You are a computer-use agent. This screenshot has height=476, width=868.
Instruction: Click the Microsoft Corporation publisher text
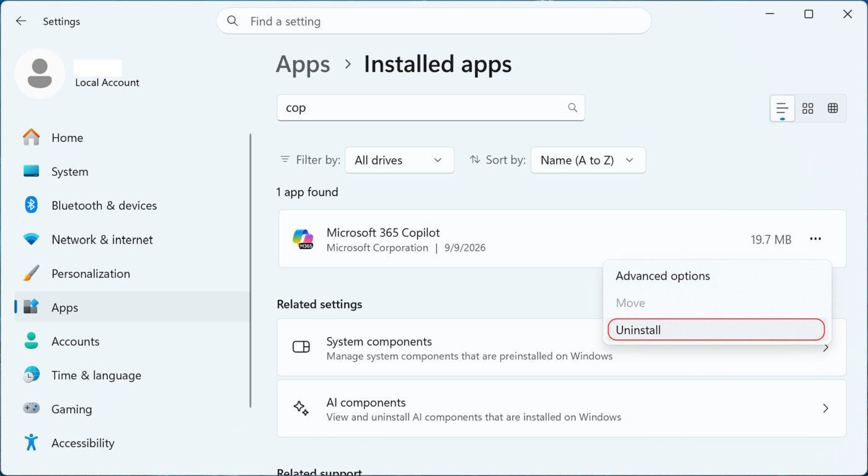tap(377, 248)
